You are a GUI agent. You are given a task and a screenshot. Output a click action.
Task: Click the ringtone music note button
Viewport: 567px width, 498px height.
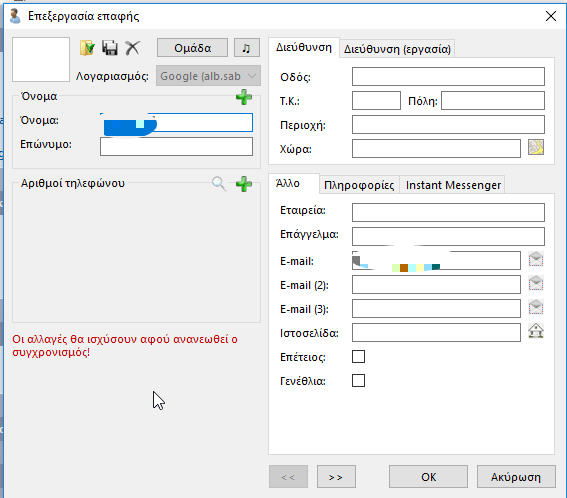[x=247, y=48]
